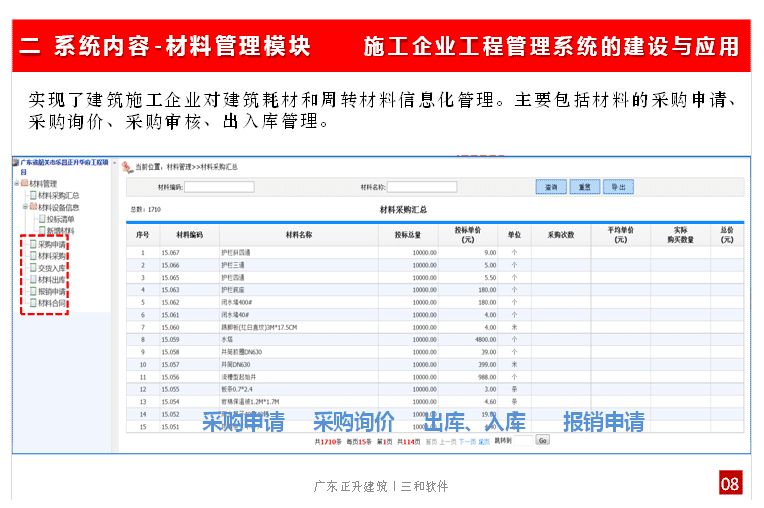Click the 投标单价(元) column header
The width and height of the screenshot is (764, 508).
468,235
